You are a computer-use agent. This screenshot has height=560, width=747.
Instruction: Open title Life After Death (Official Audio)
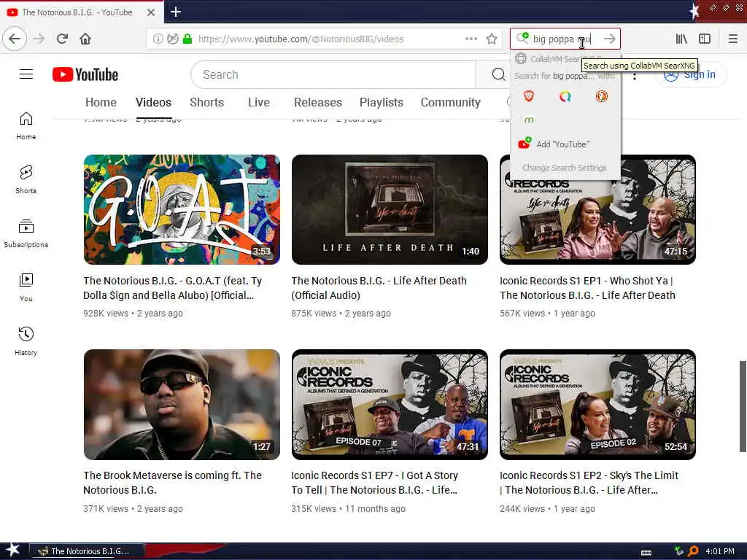[379, 288]
